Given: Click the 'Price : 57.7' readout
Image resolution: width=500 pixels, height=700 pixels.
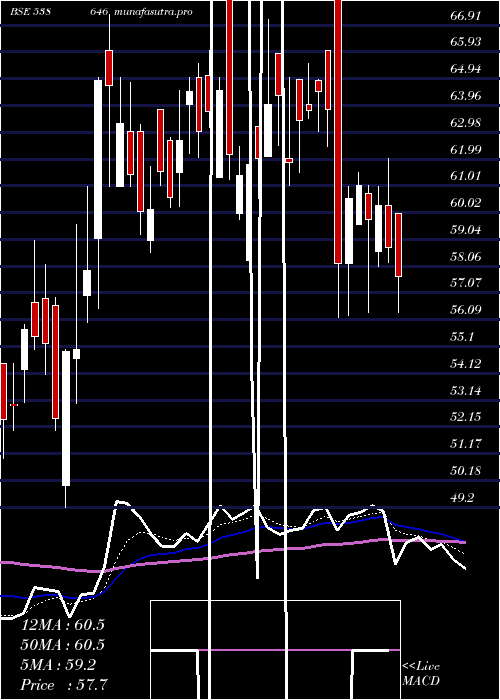Looking at the screenshot, I should [64, 685].
